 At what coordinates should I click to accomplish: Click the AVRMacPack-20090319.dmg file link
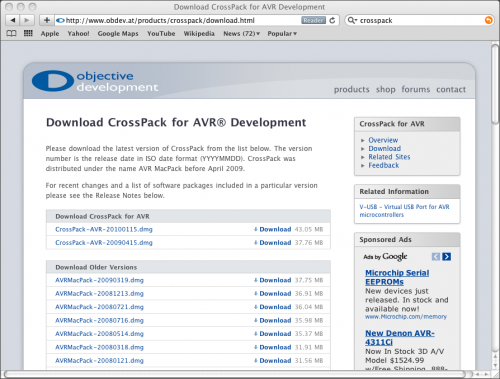click(99, 280)
